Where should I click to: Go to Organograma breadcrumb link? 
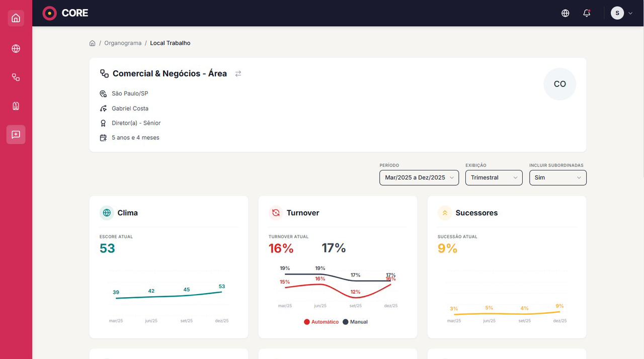(x=123, y=43)
